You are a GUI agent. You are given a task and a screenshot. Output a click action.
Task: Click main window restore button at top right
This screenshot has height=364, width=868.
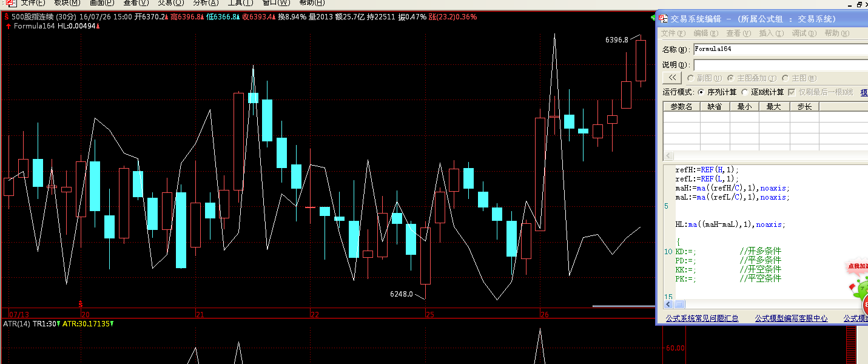tap(859, 4)
